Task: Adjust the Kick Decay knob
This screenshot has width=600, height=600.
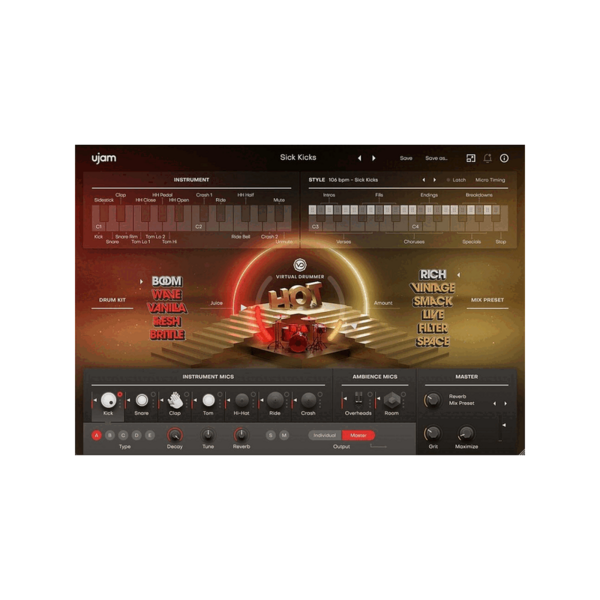Action: (x=174, y=435)
